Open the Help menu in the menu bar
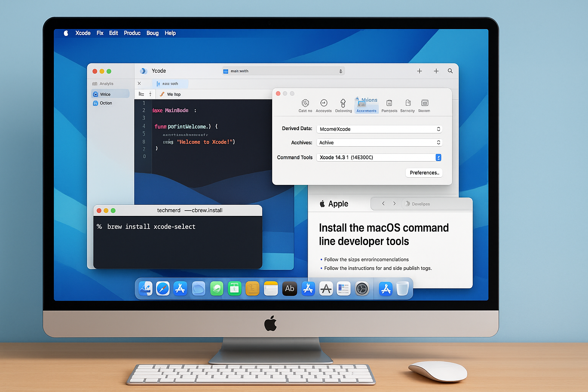The width and height of the screenshot is (588, 392). (170, 33)
